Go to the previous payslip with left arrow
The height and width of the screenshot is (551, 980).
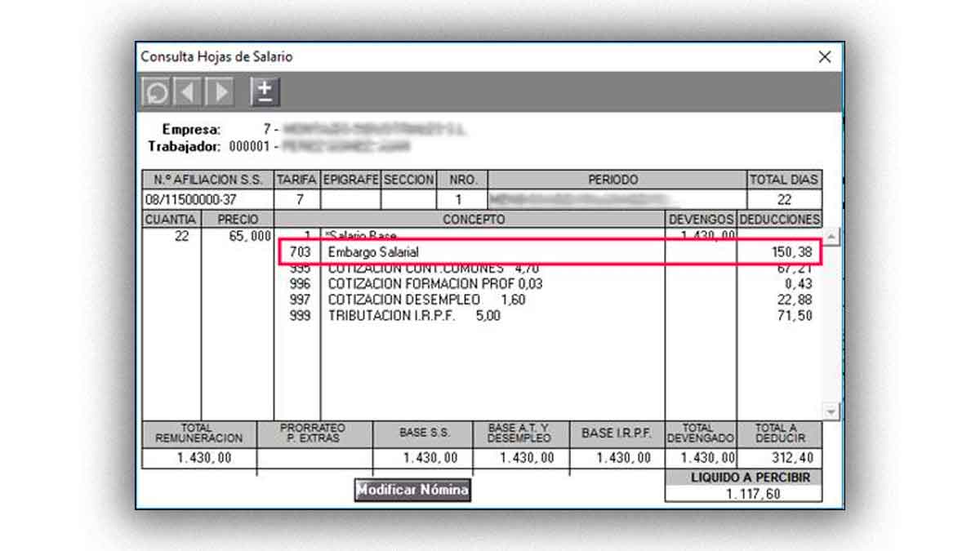coord(188,92)
